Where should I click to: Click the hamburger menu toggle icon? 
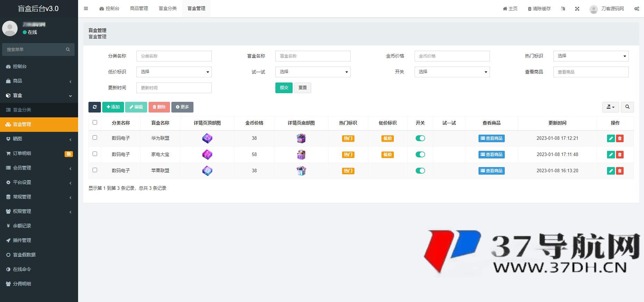(x=86, y=9)
